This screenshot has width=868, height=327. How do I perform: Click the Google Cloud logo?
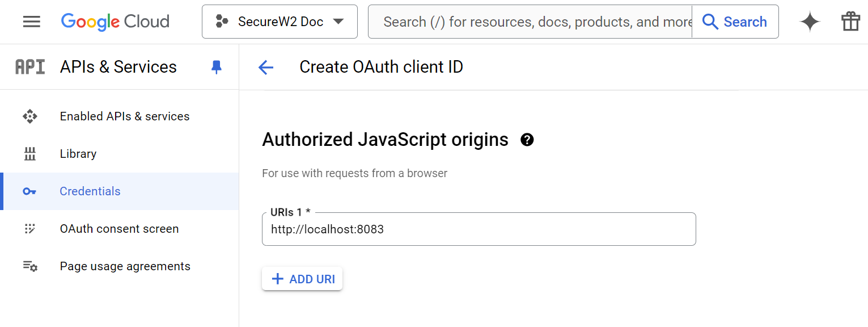(115, 22)
